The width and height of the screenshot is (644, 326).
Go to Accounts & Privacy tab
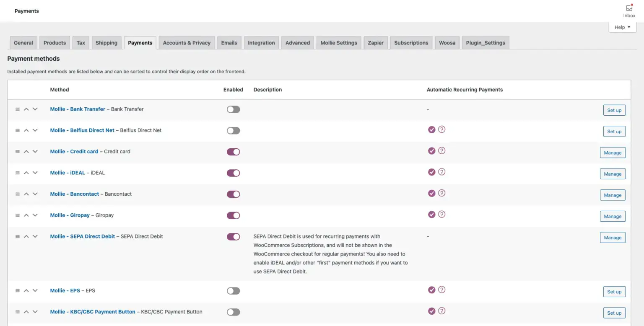(187, 43)
